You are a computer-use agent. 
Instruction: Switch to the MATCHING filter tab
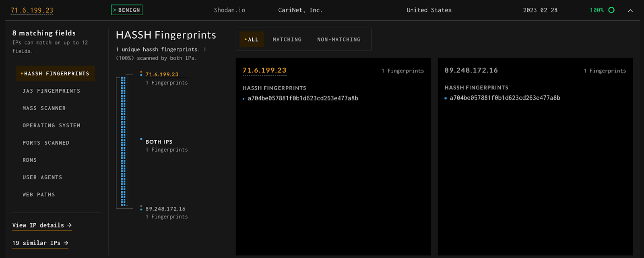tap(287, 40)
